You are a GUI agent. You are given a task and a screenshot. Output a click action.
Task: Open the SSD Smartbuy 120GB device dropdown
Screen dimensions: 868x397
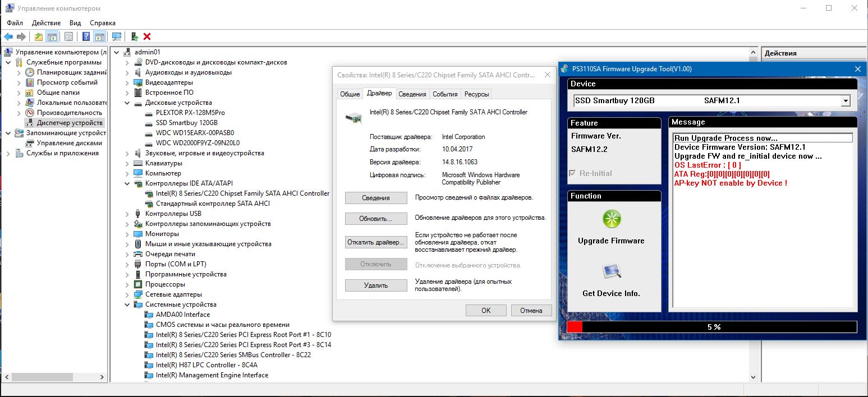pos(846,101)
